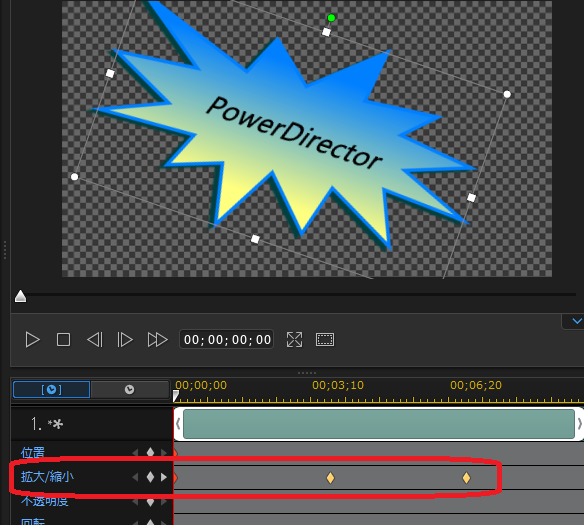This screenshot has width=584, height=525.
Task: Expand the blue chevron dropdown near preview
Action: (577, 321)
